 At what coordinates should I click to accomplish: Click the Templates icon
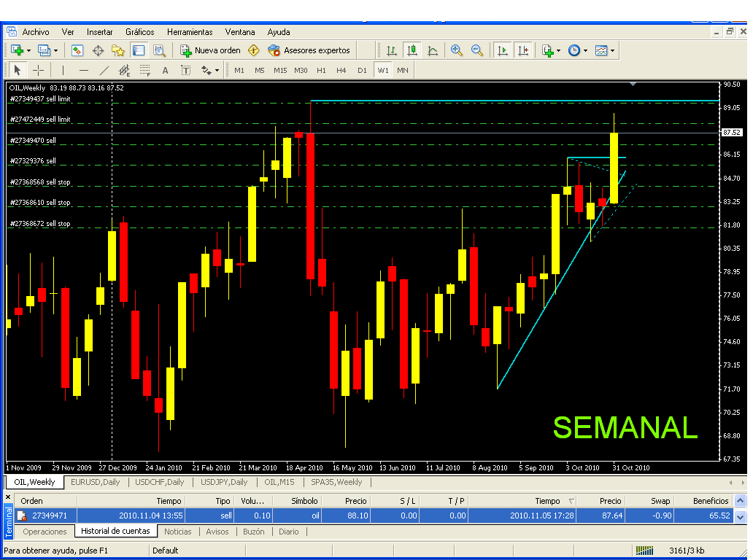[601, 50]
